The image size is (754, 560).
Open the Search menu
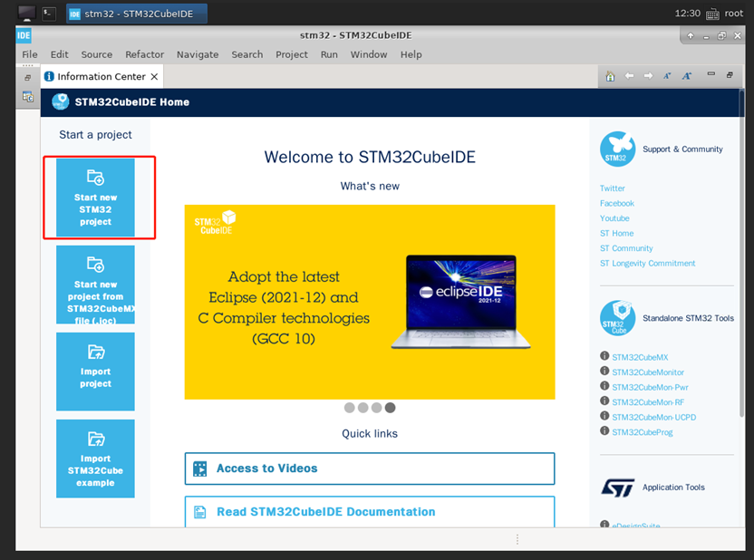pos(247,54)
